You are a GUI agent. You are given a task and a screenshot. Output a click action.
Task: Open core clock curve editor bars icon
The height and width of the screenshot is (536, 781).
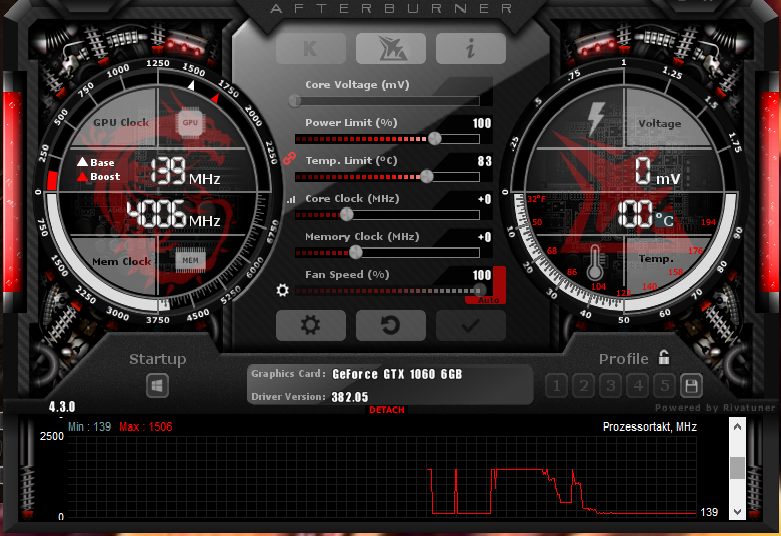(x=291, y=200)
